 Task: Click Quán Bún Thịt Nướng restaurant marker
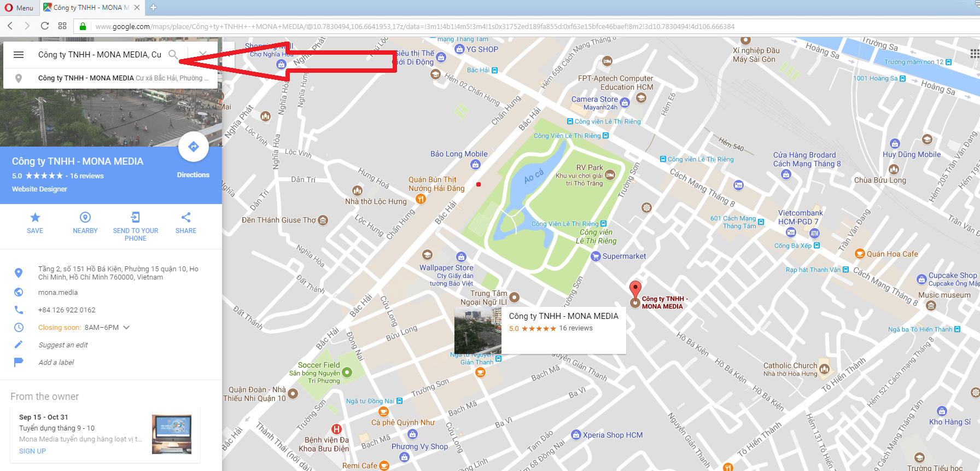(x=421, y=199)
